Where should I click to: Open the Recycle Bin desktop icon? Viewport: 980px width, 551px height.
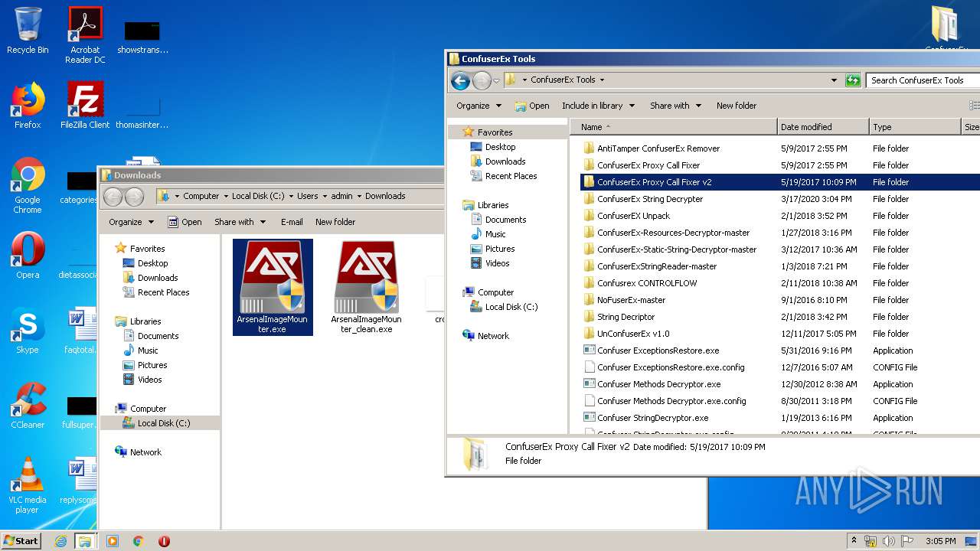28,31
